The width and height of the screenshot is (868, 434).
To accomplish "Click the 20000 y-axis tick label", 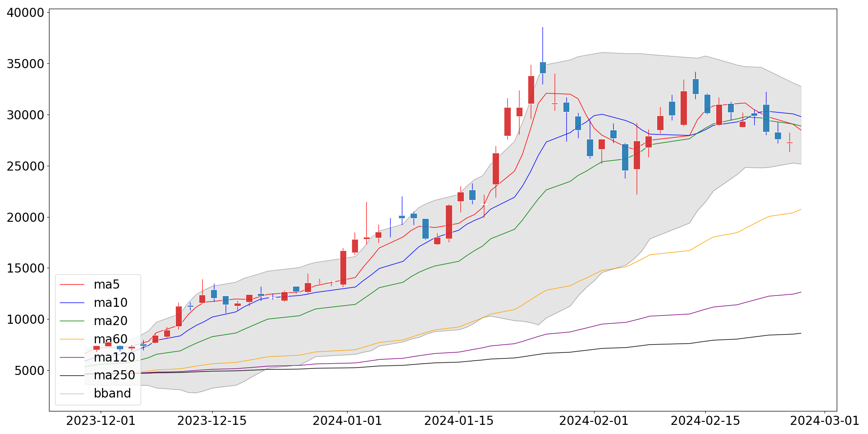I will point(26,217).
